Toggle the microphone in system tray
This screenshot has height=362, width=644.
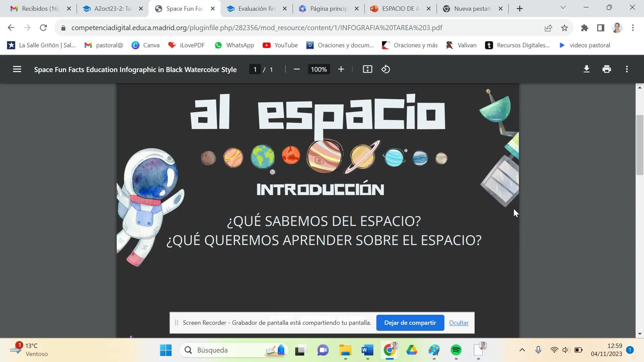pyautogui.click(x=538, y=350)
